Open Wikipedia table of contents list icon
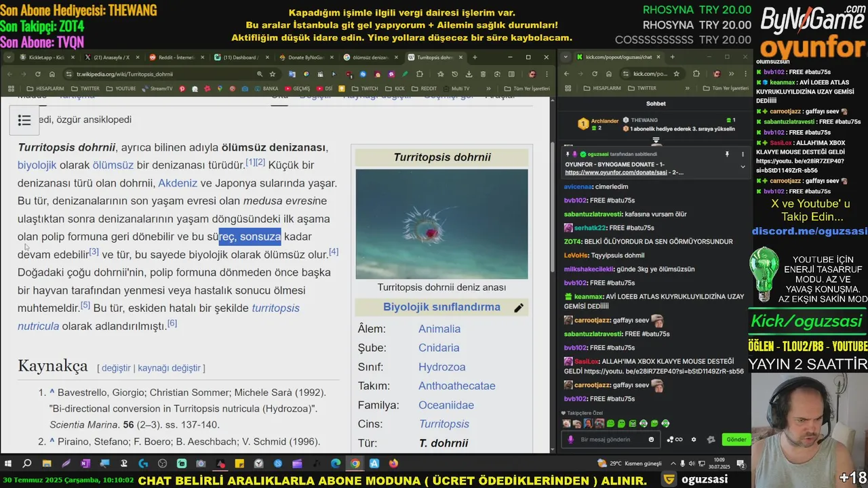This screenshot has width=868, height=488. point(24,121)
